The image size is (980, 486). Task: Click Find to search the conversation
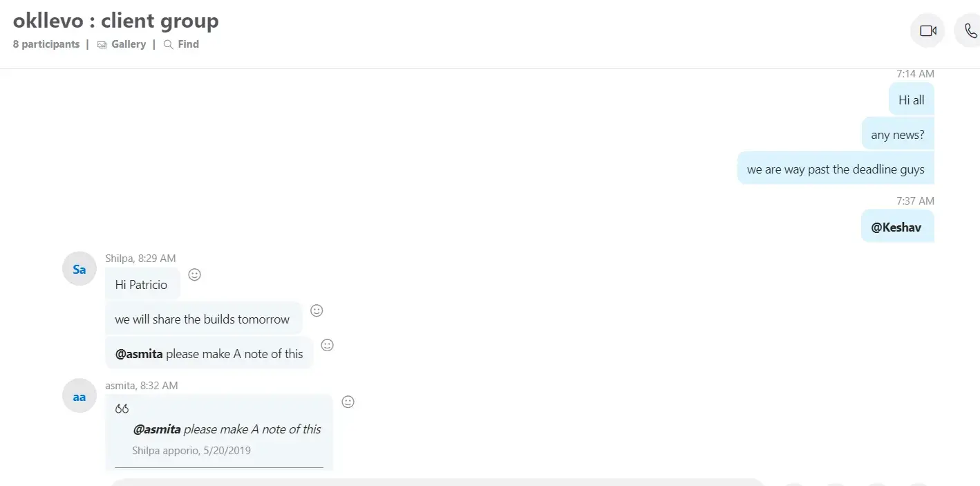pos(188,44)
